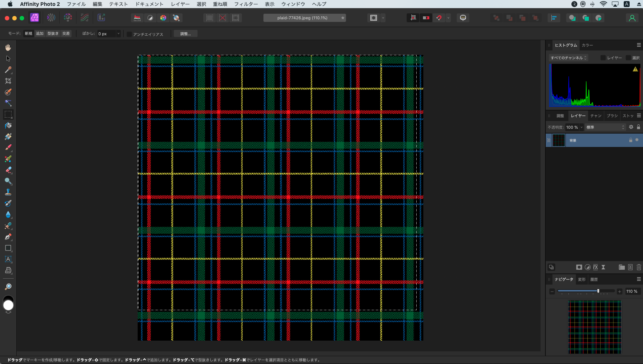
Task: Click the Delete Layer trash icon
Action: (x=639, y=267)
